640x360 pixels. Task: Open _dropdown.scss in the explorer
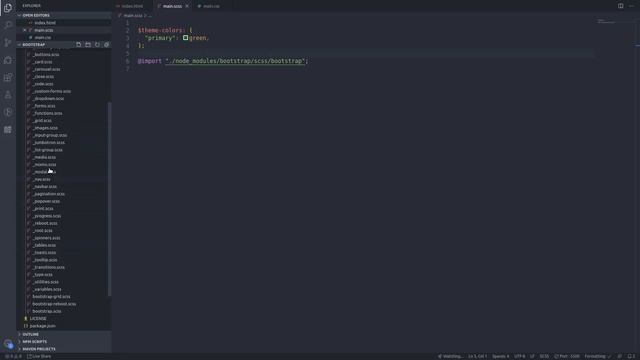click(48, 99)
